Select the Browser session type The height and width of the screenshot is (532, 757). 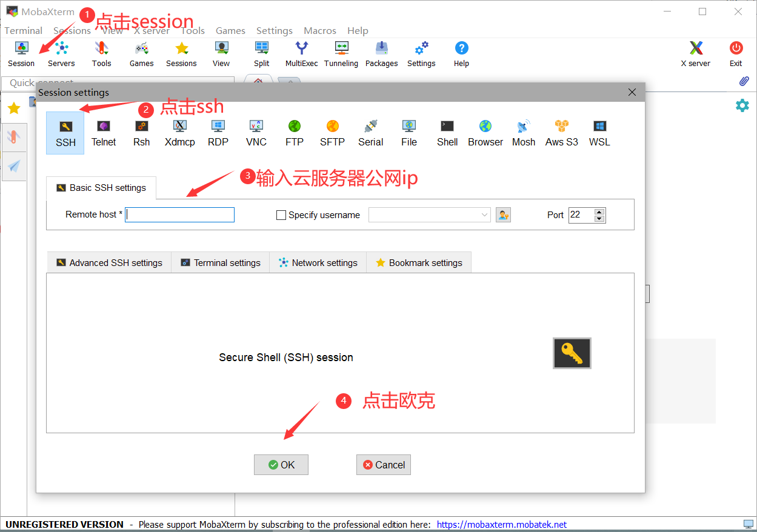pos(485,133)
